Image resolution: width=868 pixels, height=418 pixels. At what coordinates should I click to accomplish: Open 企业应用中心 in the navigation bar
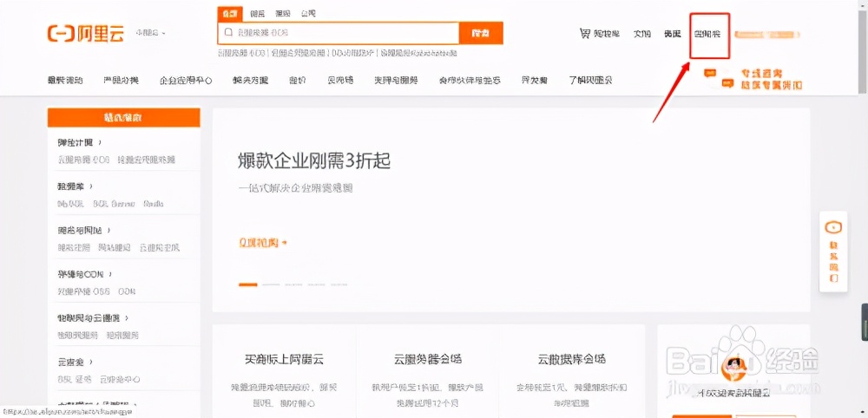186,80
